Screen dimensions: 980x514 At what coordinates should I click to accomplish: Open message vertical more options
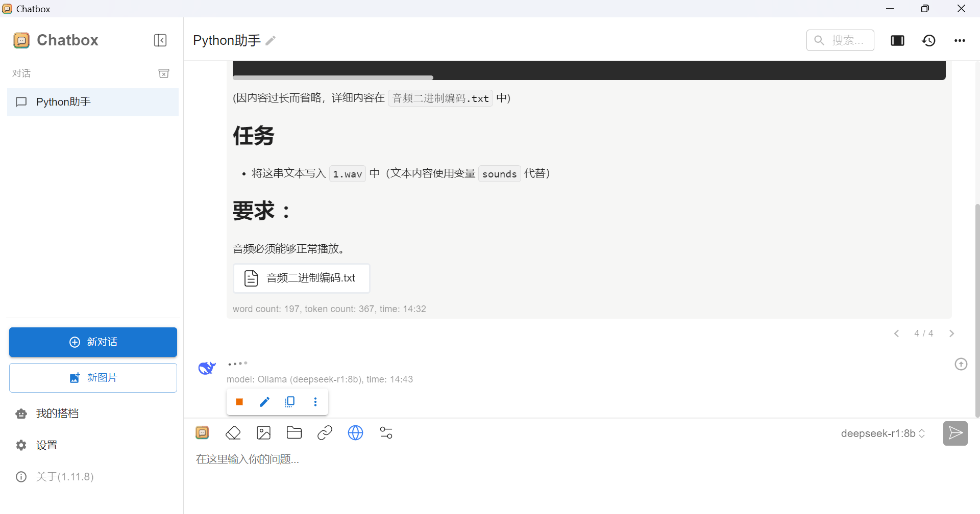pos(315,402)
